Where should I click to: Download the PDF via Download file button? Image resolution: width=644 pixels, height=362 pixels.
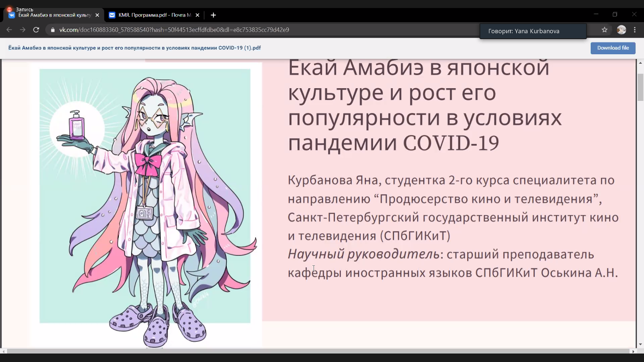613,48
